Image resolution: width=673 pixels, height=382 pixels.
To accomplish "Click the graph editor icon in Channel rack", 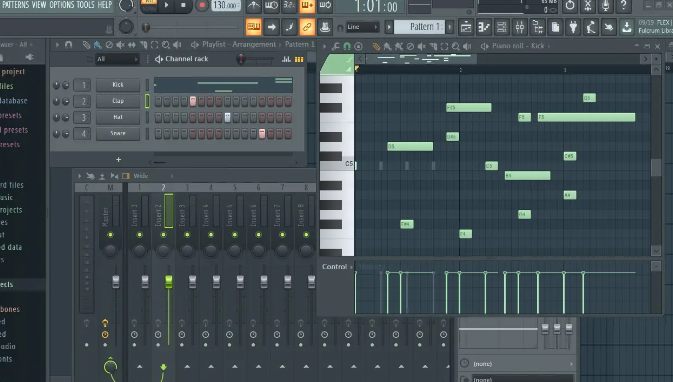I will 286,59.
